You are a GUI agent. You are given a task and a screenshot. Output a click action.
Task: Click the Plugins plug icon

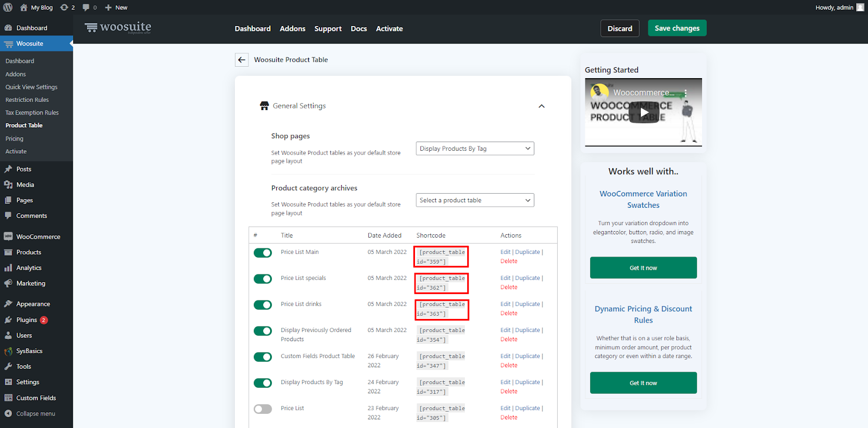(x=8, y=320)
